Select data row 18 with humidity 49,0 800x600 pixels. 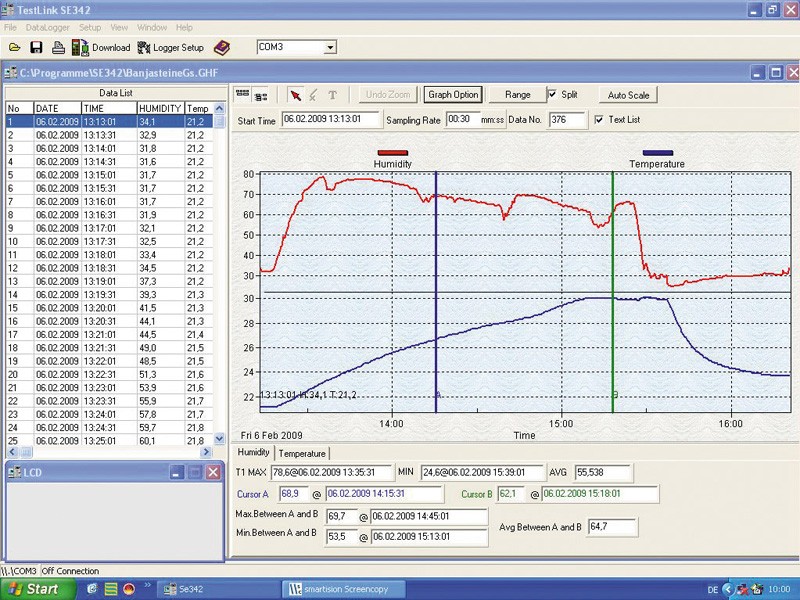pos(110,347)
